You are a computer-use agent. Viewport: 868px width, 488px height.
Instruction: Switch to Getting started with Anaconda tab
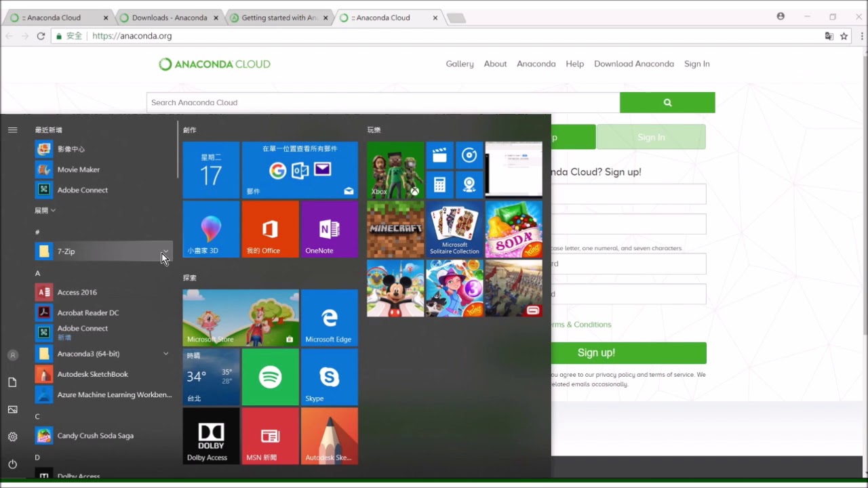[280, 18]
